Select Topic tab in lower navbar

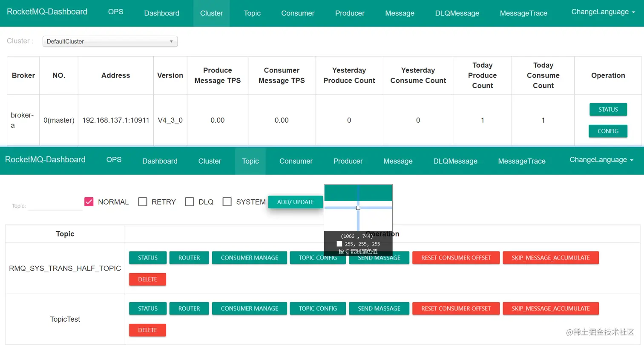[250, 161]
